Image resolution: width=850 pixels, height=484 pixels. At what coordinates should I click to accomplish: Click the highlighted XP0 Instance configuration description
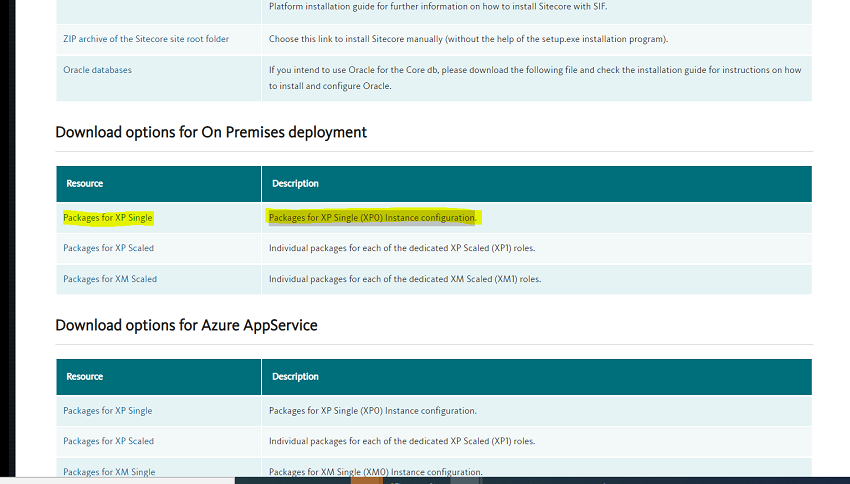tap(372, 217)
